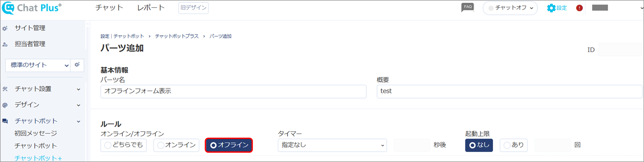Click the サイト管理 gear icon in sidebar
644x162 pixels.
[x=5, y=28]
